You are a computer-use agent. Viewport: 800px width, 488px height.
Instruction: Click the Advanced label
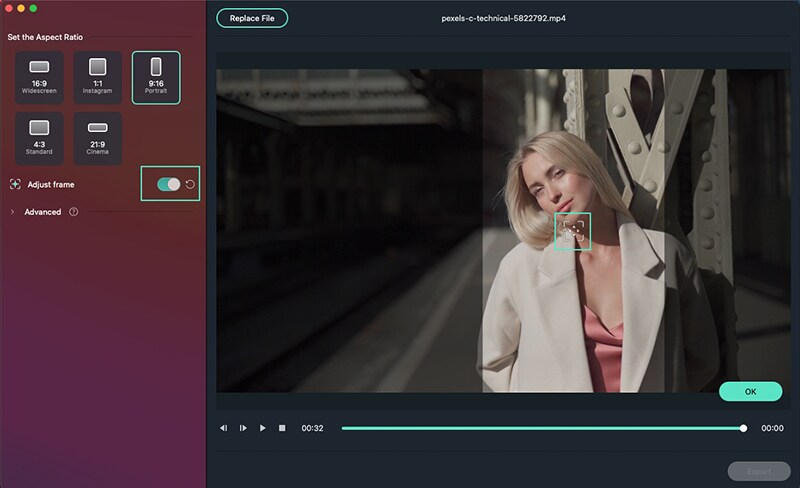(43, 212)
